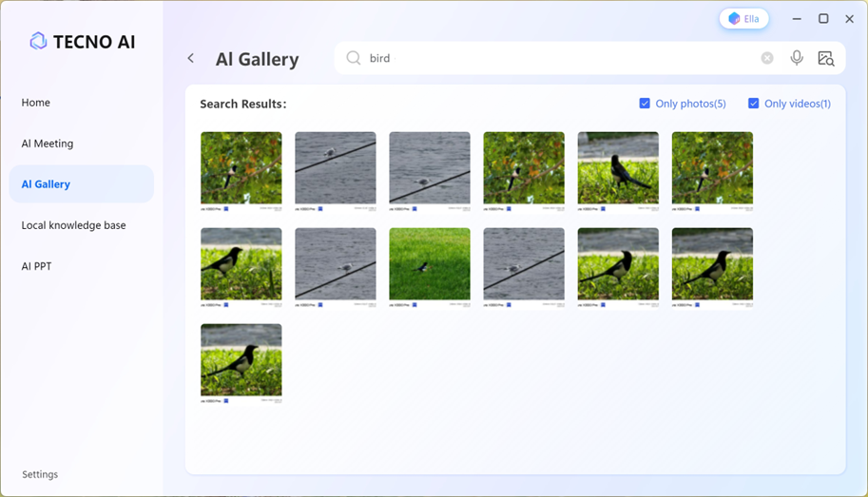Viewport: 868px width, 497px height.
Task: Open the first bird thumbnail in the results
Action: coord(241,168)
